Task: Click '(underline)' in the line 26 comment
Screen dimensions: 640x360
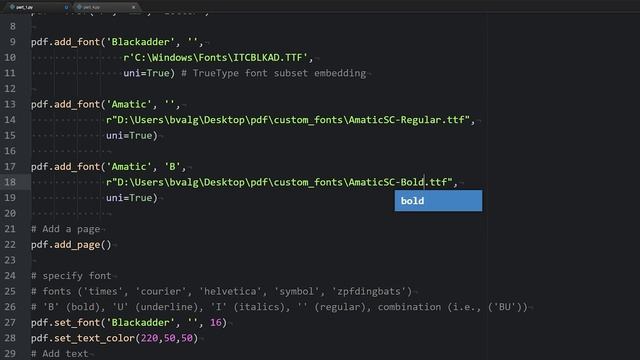Action: pos(167,307)
